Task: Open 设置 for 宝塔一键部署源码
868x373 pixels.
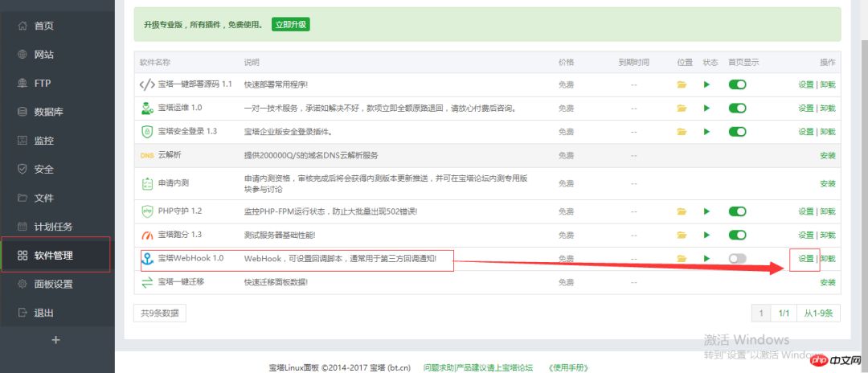Action: (806, 84)
